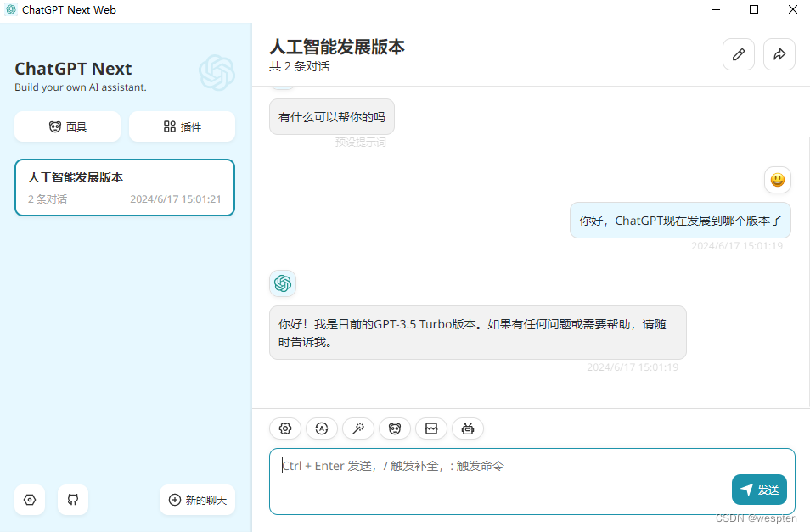The image size is (810, 532).
Task: Click the 2024/6/17 15:01:21 sidebar timestamp
Action: click(176, 199)
